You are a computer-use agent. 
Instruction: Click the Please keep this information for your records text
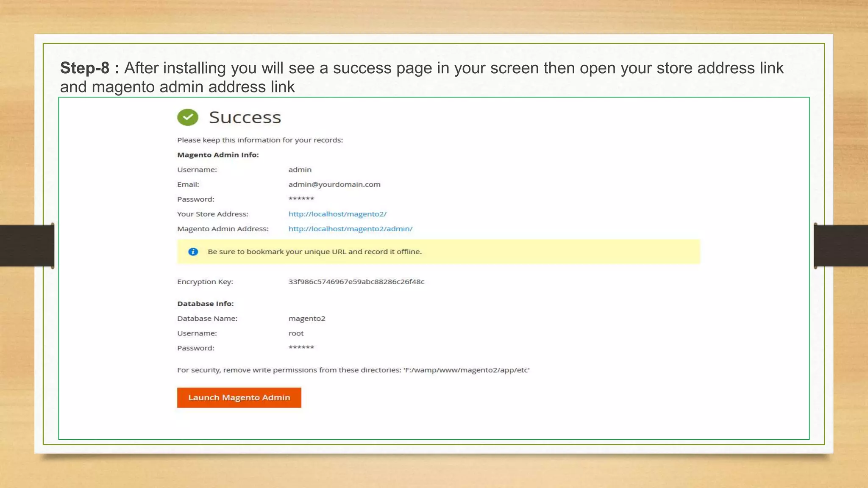(x=260, y=140)
